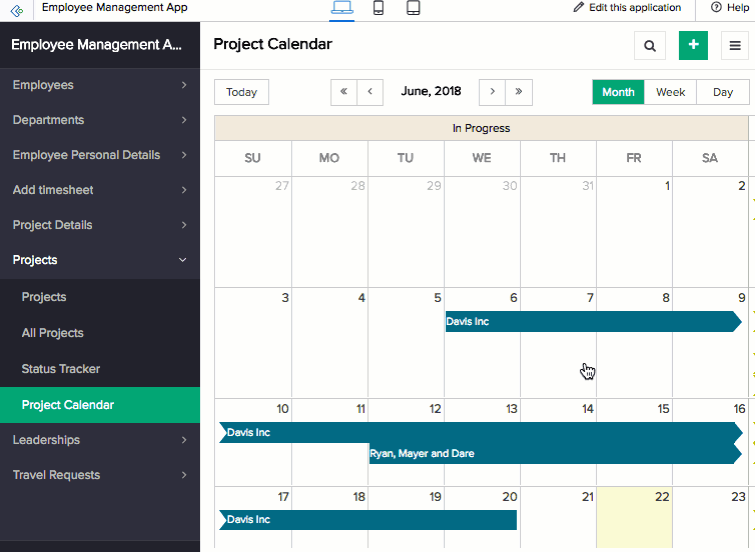Open the Status Tracker menu item
The width and height of the screenshot is (755, 552).
click(x=61, y=369)
